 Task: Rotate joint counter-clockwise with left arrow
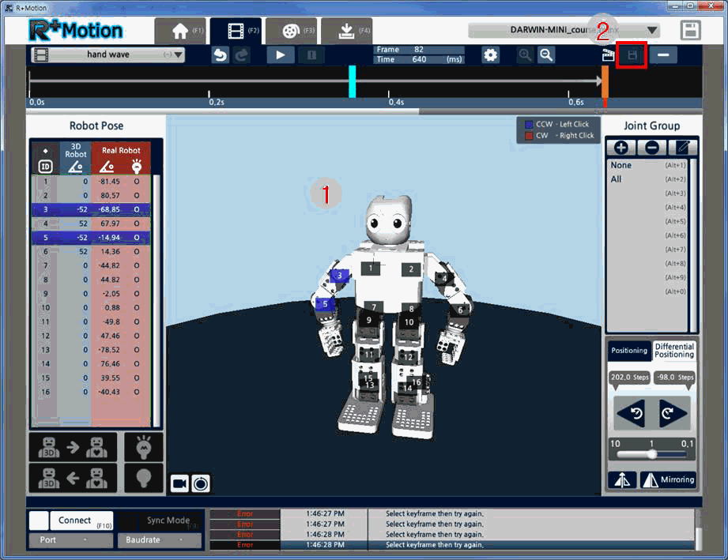pyautogui.click(x=631, y=412)
